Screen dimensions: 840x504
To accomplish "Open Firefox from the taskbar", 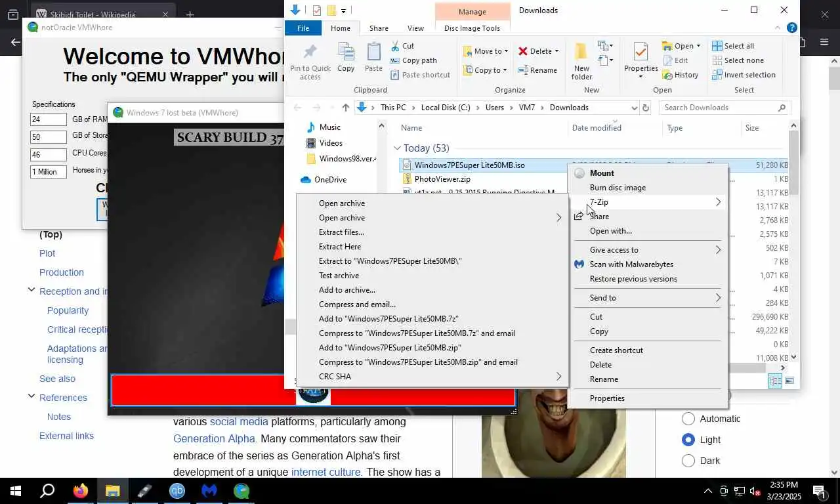I will pyautogui.click(x=81, y=491).
